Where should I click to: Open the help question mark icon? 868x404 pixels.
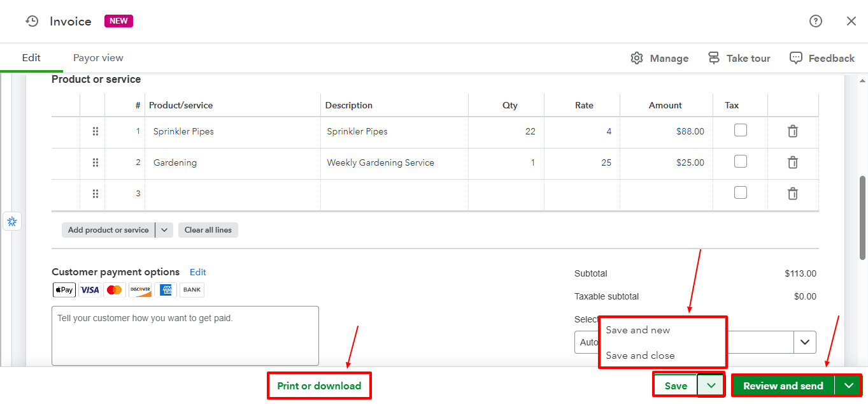[x=815, y=21]
